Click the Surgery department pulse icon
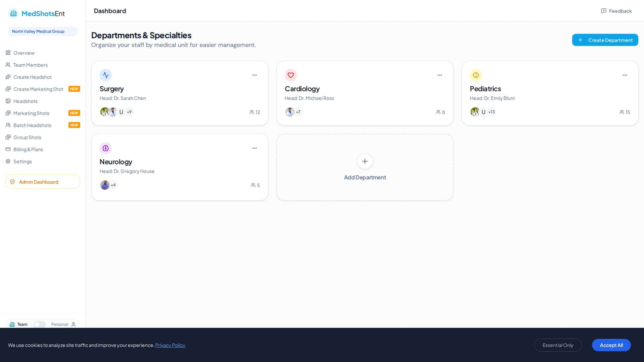 (106, 75)
